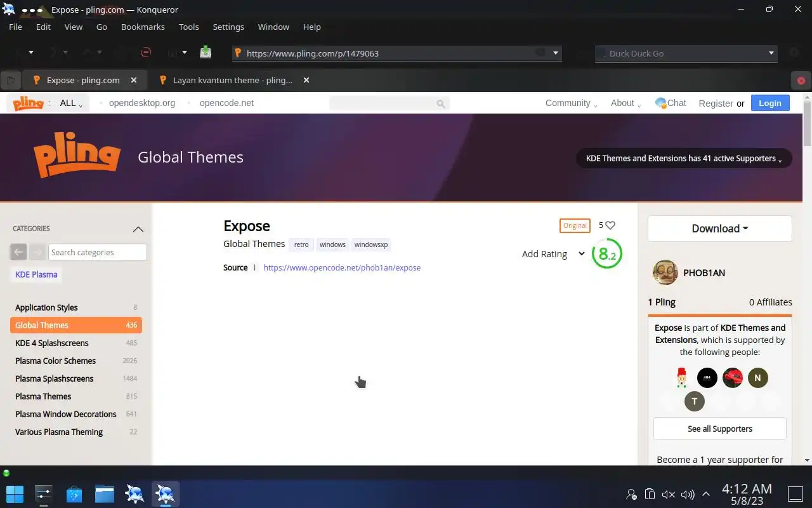
Task: Open the Download dropdown button
Action: [x=719, y=229]
